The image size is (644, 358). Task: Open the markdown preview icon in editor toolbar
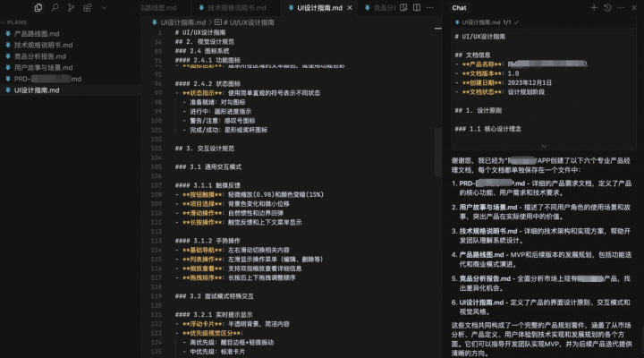tap(403, 7)
